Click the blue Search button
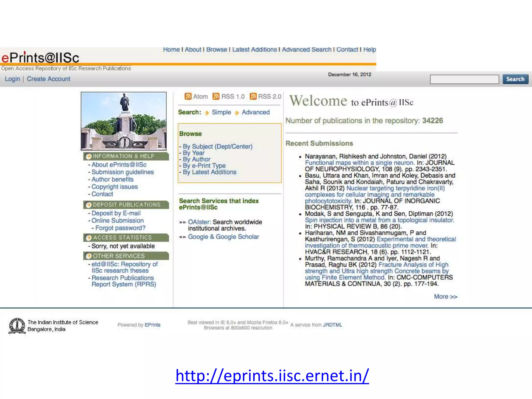The width and height of the screenshot is (532, 399). click(x=515, y=79)
